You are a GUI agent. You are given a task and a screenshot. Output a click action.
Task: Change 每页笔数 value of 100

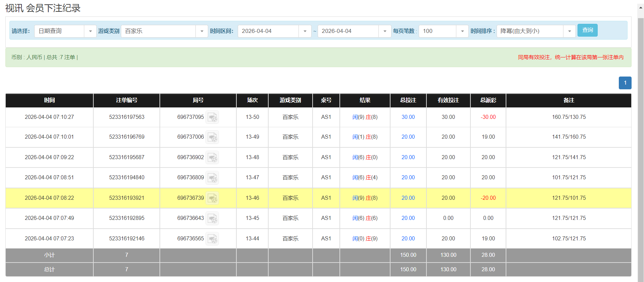click(x=443, y=31)
